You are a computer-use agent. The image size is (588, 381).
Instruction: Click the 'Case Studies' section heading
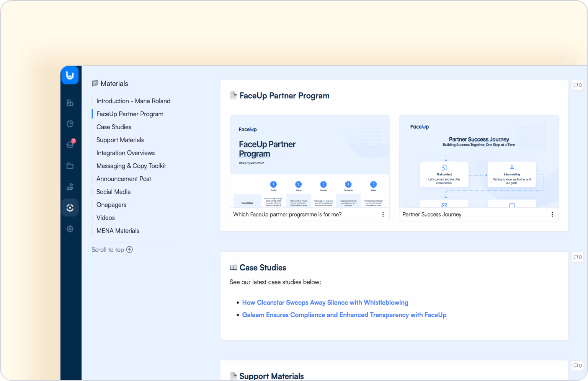(263, 268)
